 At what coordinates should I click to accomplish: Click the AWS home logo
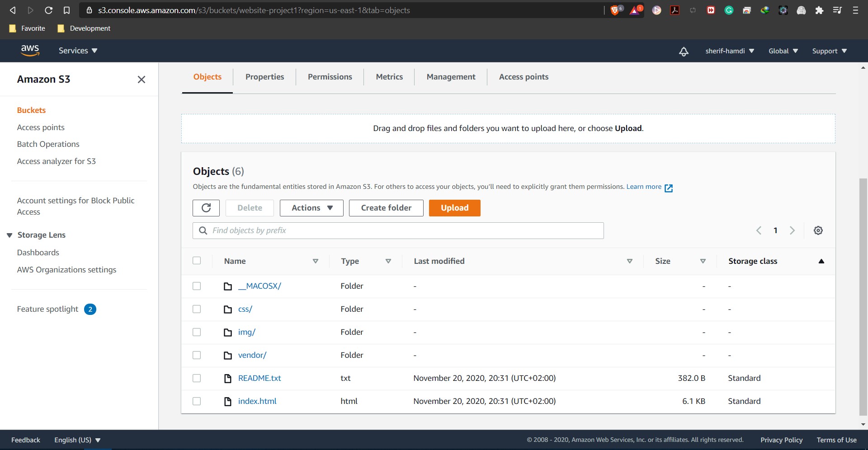click(x=30, y=50)
